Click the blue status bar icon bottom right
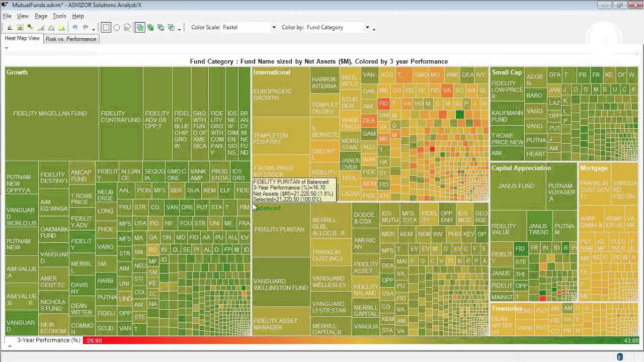This screenshot has width=644, height=362. (x=620, y=356)
